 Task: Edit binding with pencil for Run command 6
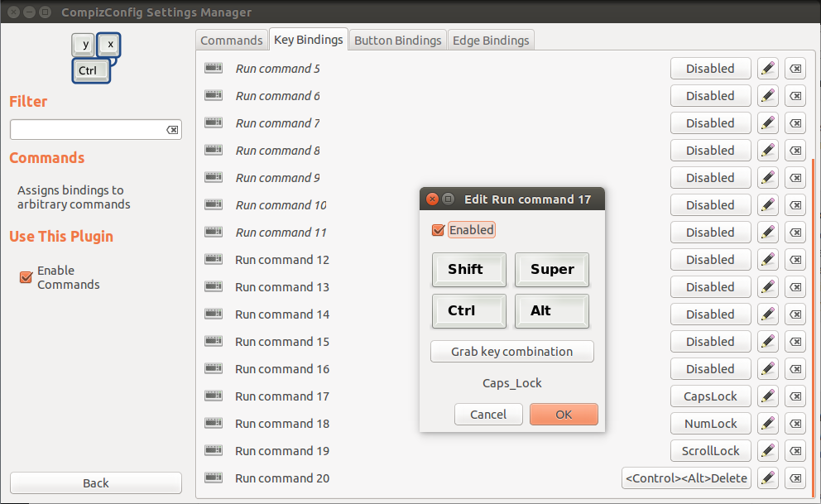(768, 96)
